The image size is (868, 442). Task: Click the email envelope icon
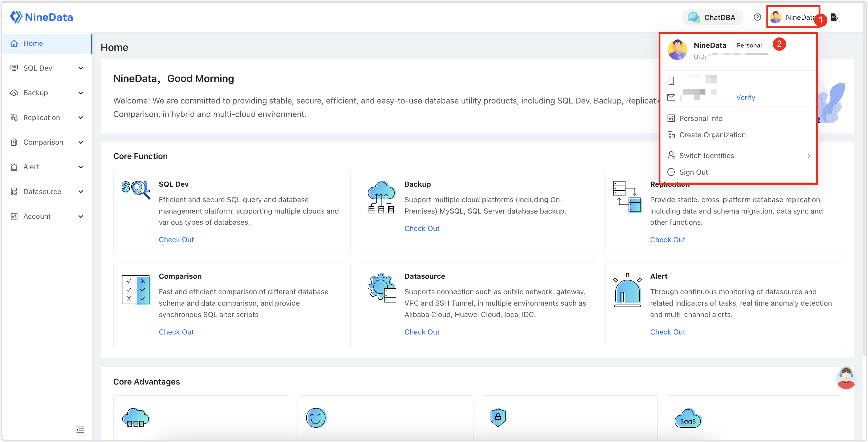(x=671, y=97)
